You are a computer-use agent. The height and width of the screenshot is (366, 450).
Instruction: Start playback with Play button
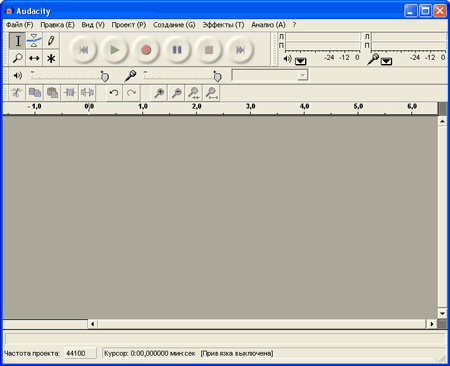pyautogui.click(x=115, y=50)
